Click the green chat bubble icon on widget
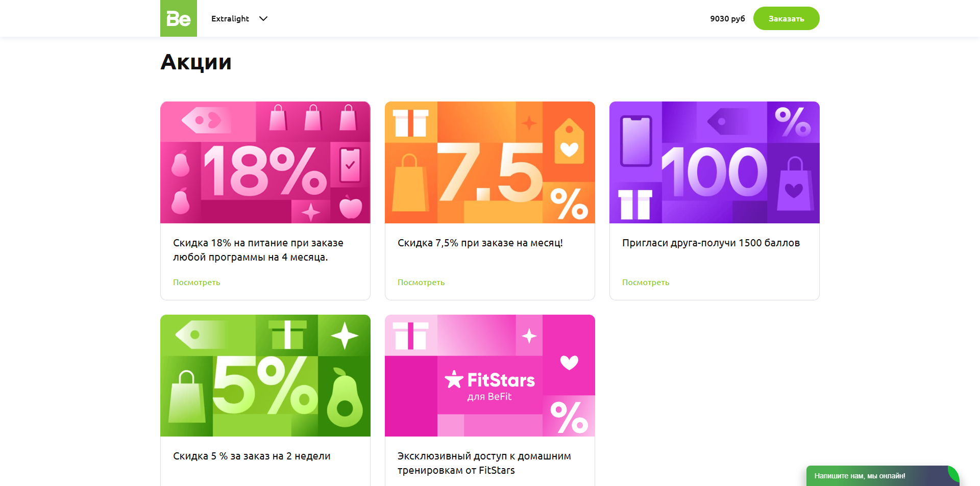Image resolution: width=980 pixels, height=486 pixels. (953, 472)
